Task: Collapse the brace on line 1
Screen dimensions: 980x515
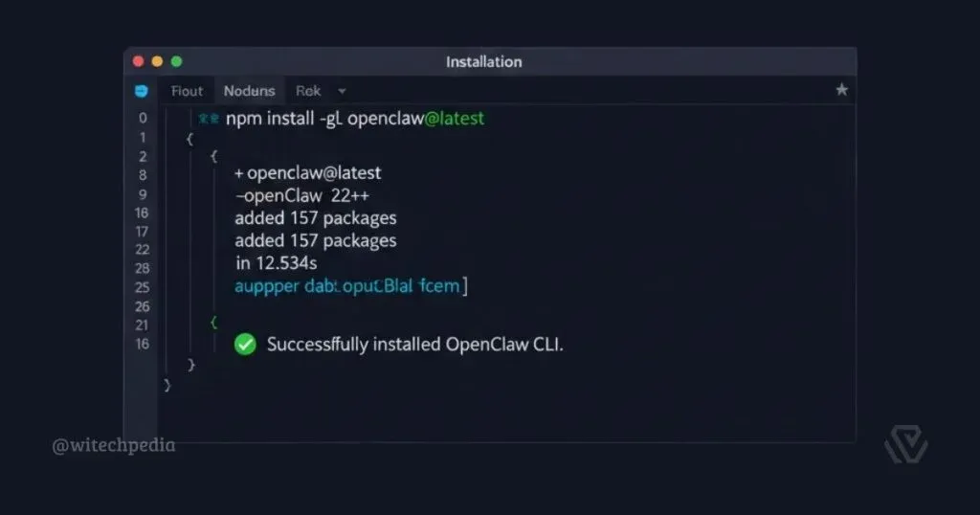Action: (189, 138)
